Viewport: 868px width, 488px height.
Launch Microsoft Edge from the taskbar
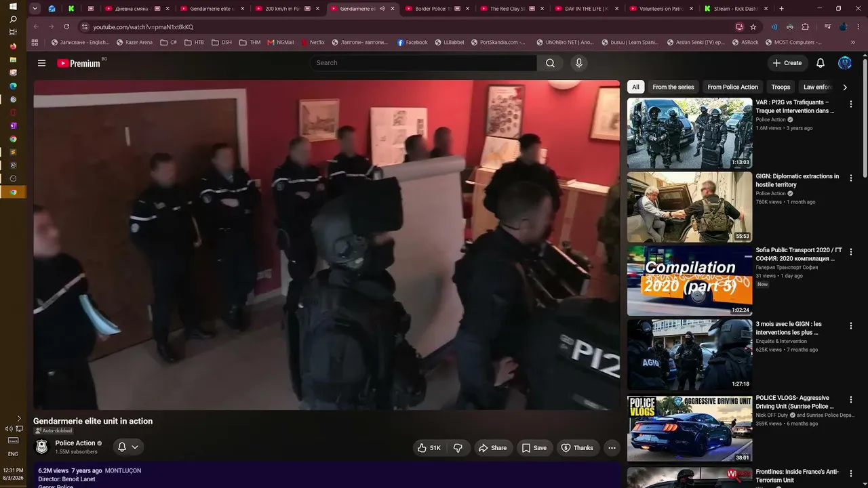(x=13, y=86)
